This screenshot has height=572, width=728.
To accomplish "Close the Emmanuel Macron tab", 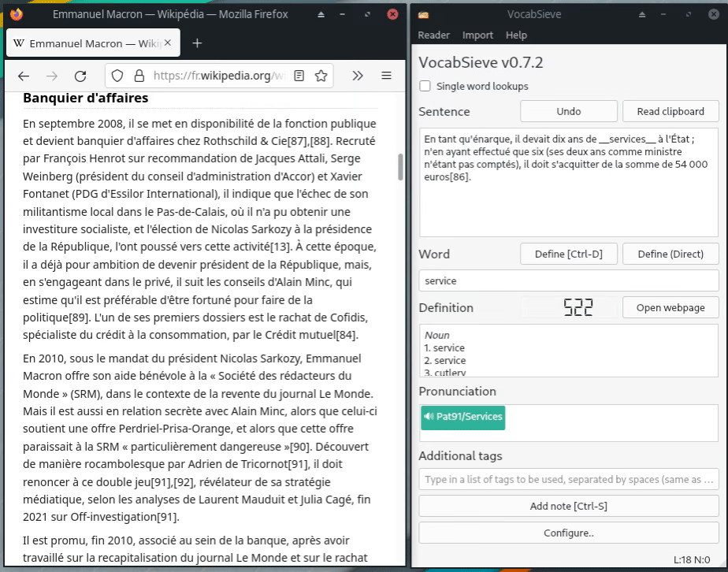I will (167, 43).
